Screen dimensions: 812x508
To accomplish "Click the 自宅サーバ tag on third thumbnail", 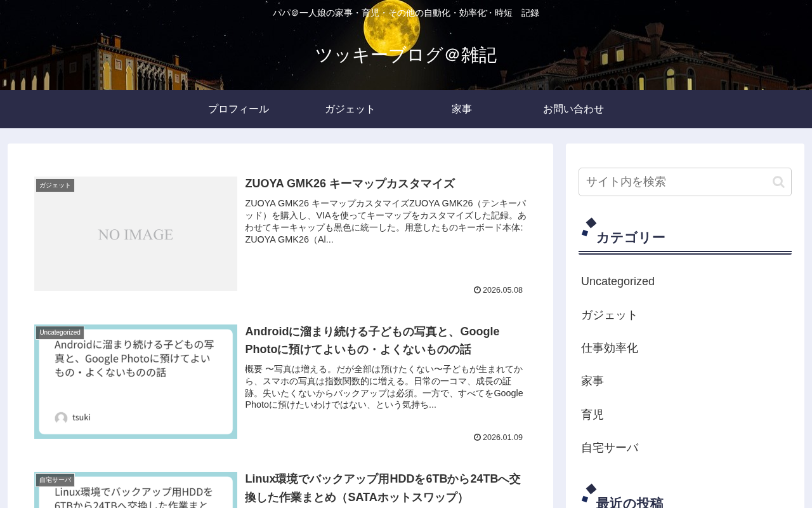I will pos(55,480).
